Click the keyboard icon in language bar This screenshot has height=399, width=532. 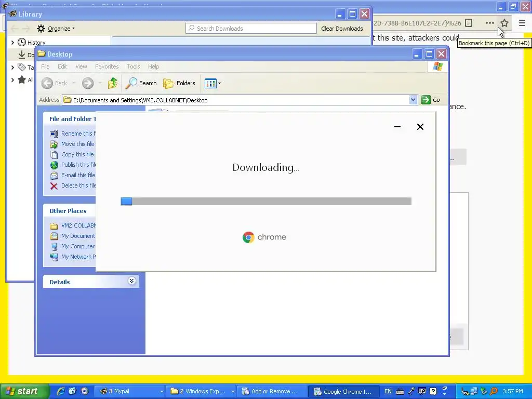[400, 392]
